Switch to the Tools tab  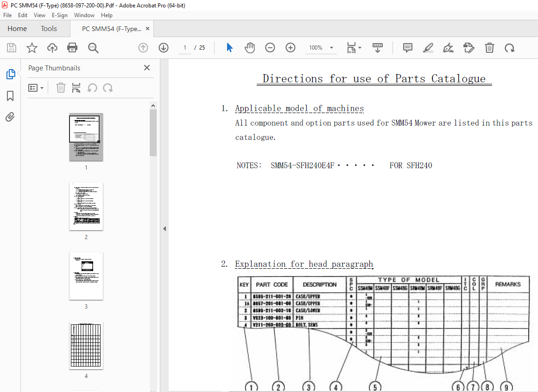coord(49,28)
